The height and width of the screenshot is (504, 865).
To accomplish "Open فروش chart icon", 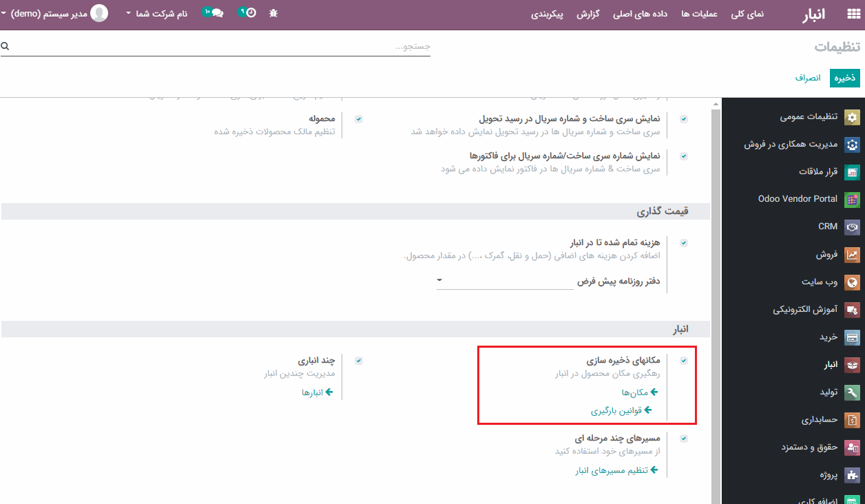I will (x=853, y=255).
